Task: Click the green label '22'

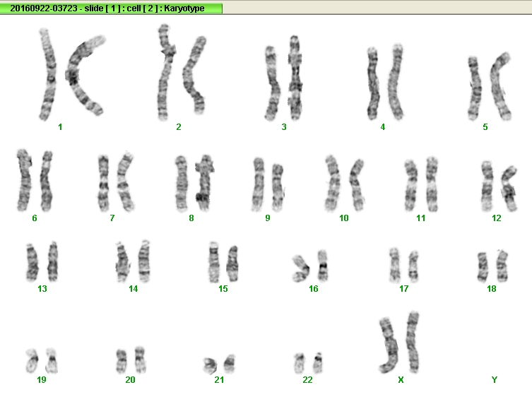Action: (x=307, y=380)
